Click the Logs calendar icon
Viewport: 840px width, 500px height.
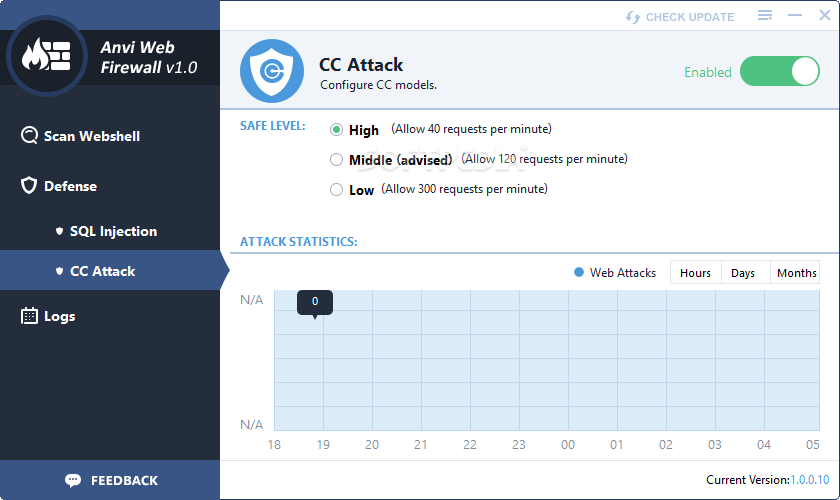pyautogui.click(x=29, y=316)
